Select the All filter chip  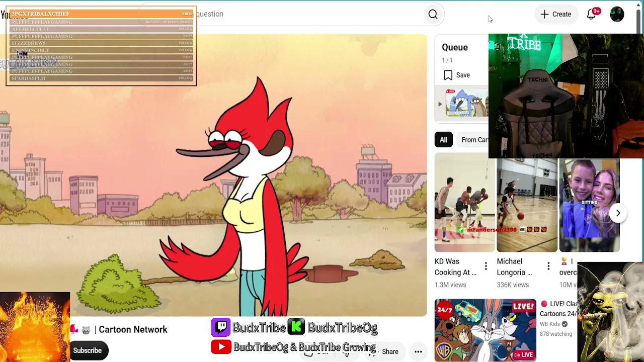click(443, 140)
